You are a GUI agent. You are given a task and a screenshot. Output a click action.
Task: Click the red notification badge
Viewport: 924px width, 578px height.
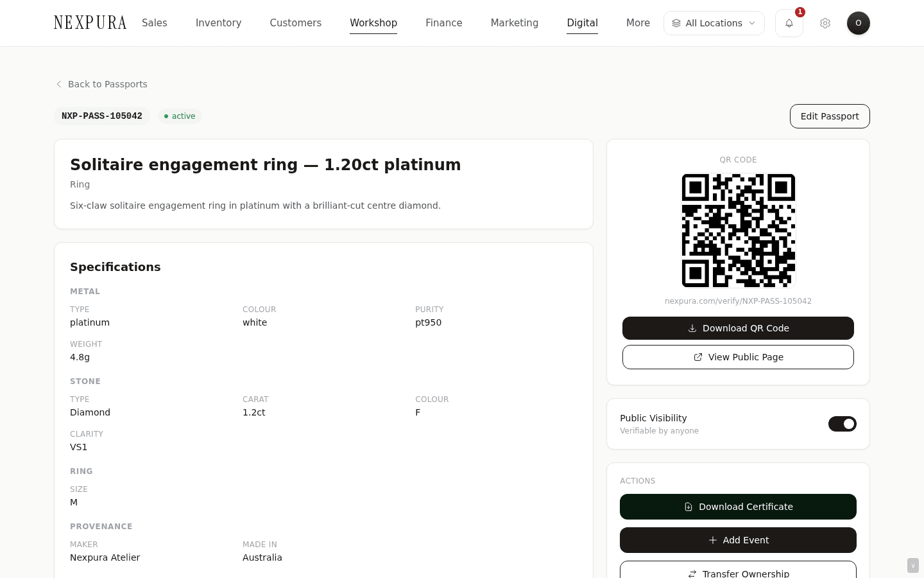point(800,12)
